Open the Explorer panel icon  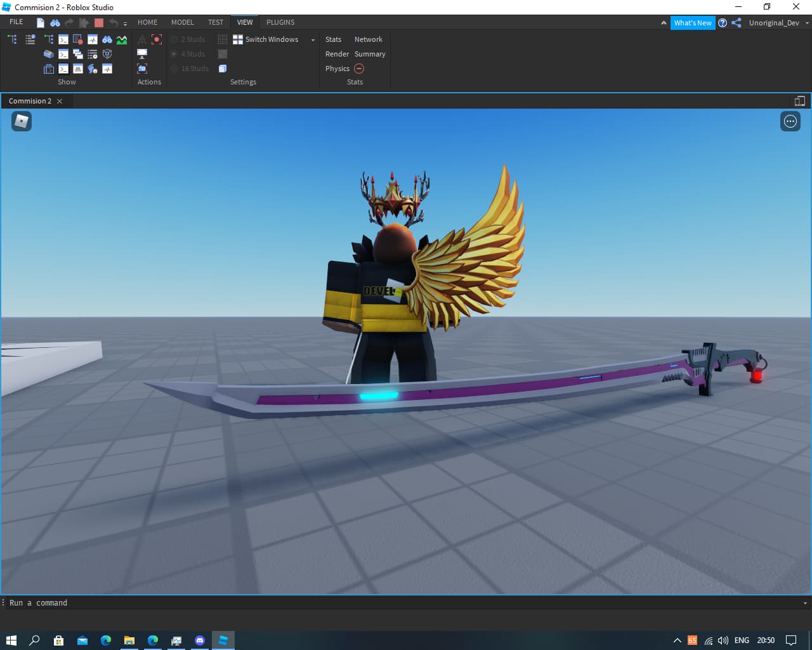point(12,39)
